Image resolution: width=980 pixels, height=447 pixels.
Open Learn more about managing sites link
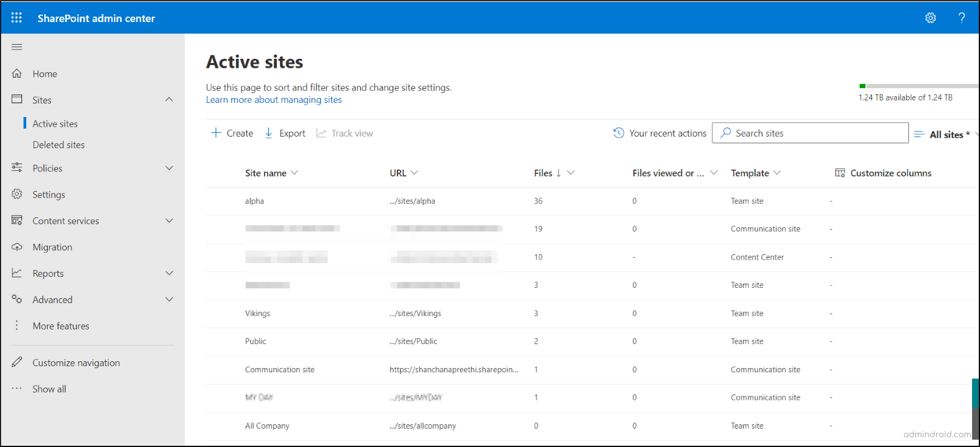(274, 100)
